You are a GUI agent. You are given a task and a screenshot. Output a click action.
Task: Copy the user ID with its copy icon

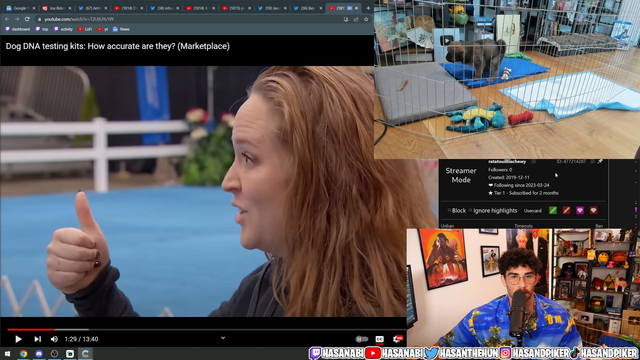click(x=592, y=162)
